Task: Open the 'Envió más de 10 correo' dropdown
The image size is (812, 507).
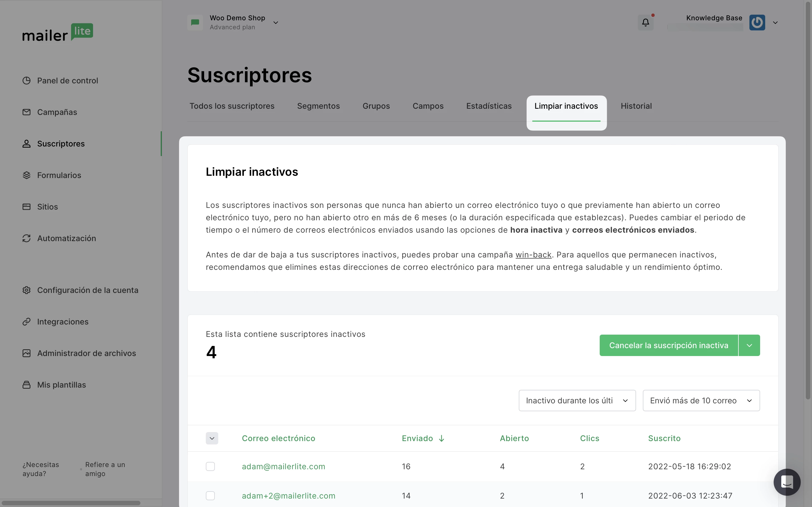Action: (701, 400)
